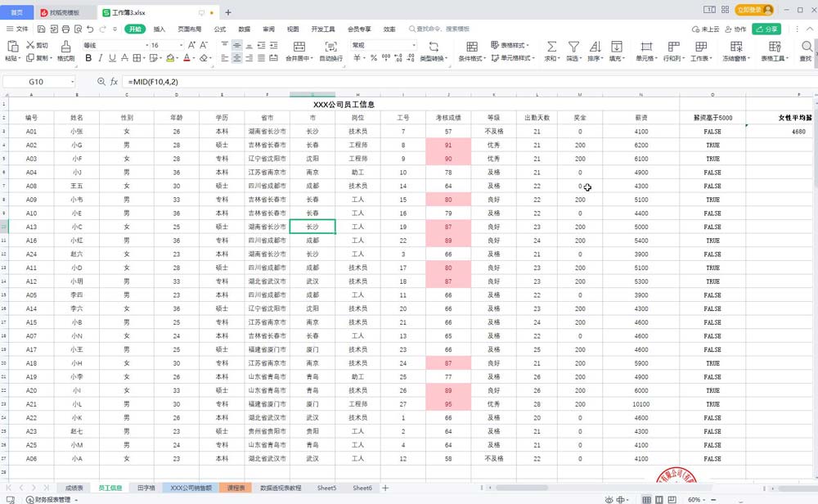Toggle horizontal center alignment
The image size is (818, 504).
click(237, 58)
